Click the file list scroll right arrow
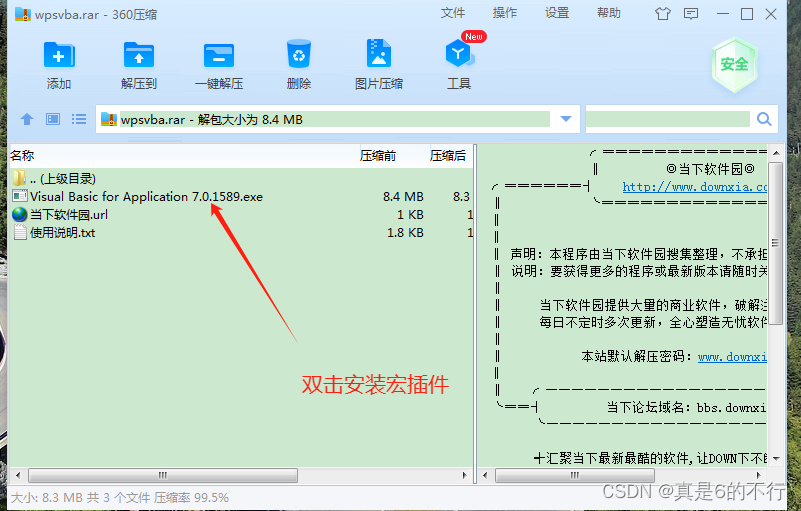801x511 pixels. [x=464, y=475]
